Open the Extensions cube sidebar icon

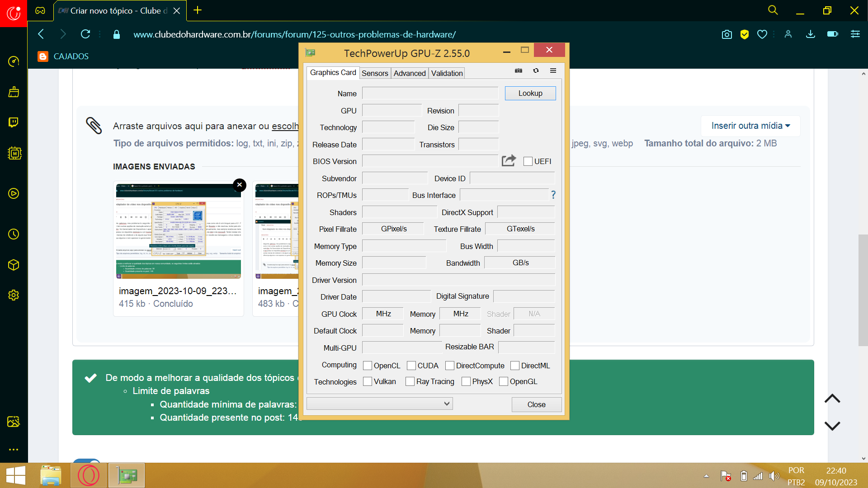point(14,265)
